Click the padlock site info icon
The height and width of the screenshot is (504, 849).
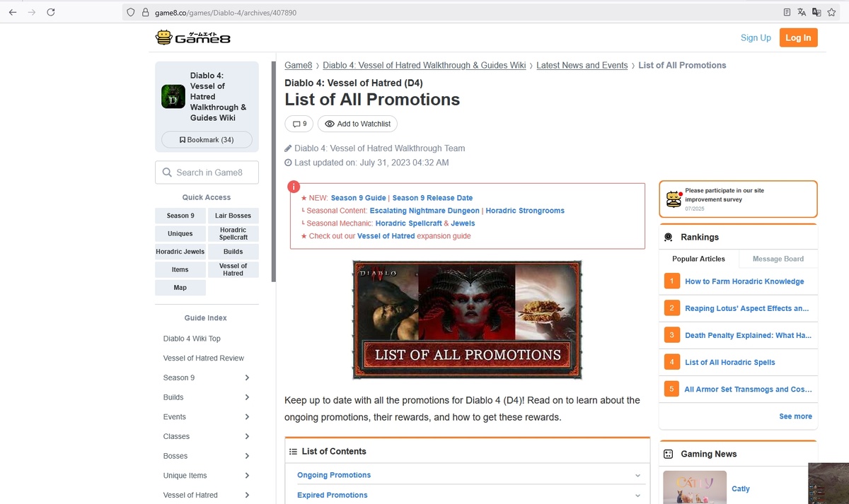coord(145,12)
